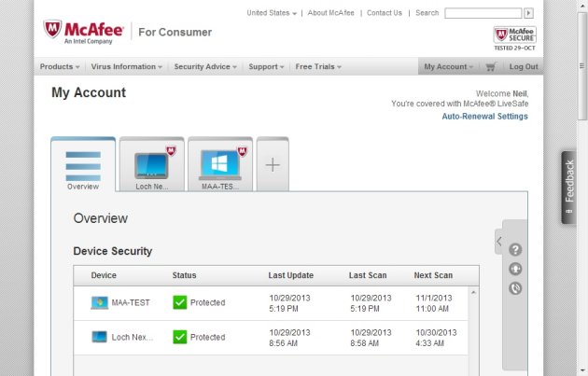Open the United States region dropdown
This screenshot has width=588, height=376.
point(272,13)
